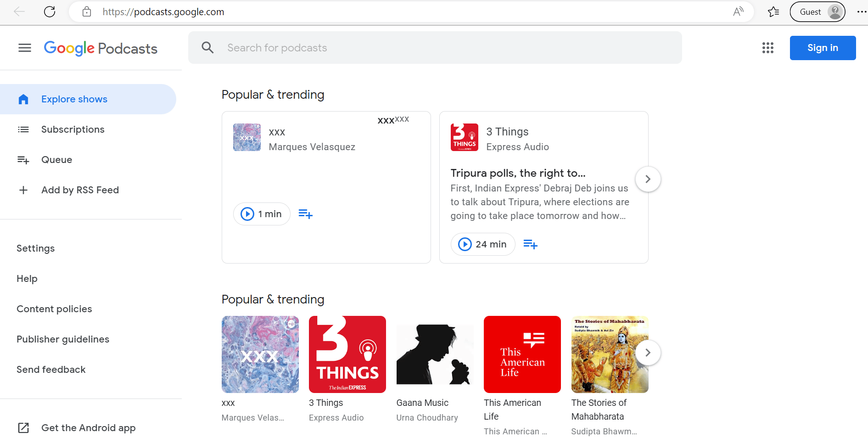
Task: Click Gaana Music title text
Action: (x=422, y=403)
